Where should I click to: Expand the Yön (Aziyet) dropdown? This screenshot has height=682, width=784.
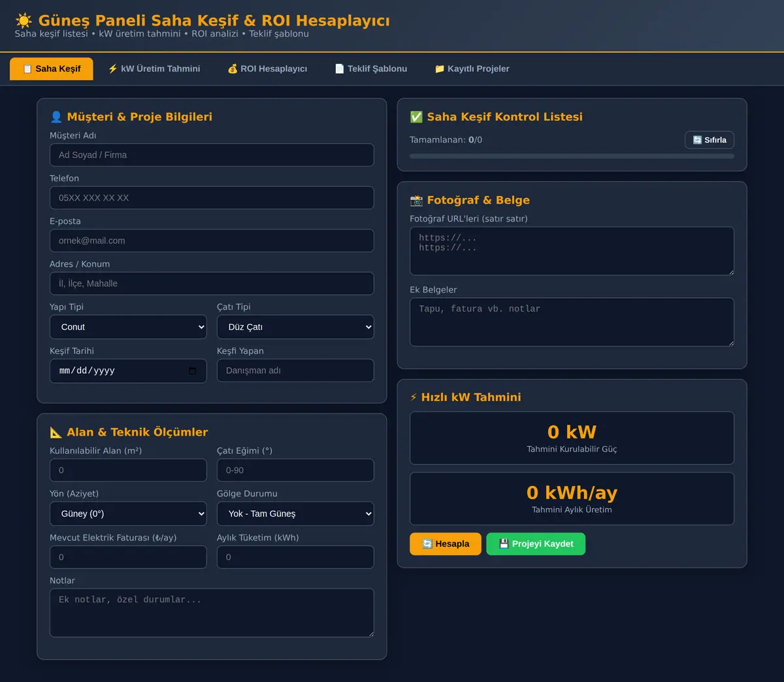pyautogui.click(x=128, y=514)
